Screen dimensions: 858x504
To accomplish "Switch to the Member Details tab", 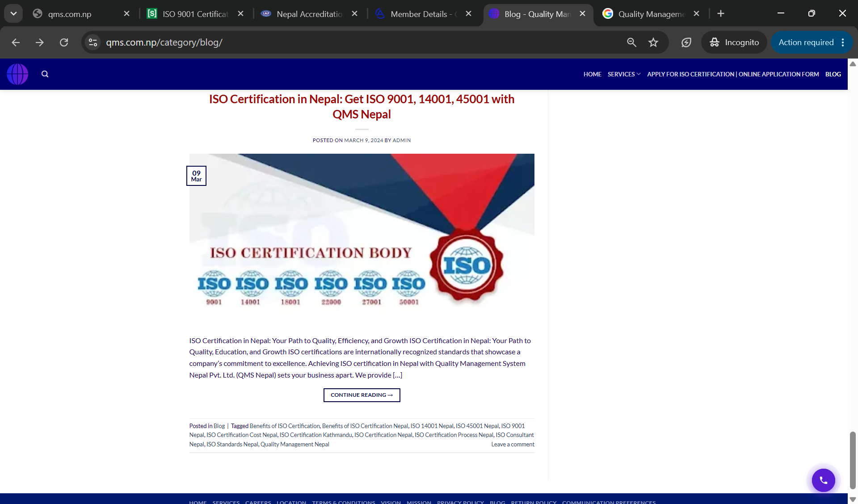I will (423, 14).
